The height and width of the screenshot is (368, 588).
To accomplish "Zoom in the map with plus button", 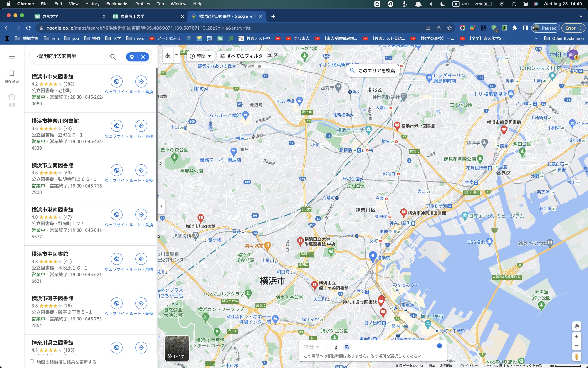I will point(577,337).
